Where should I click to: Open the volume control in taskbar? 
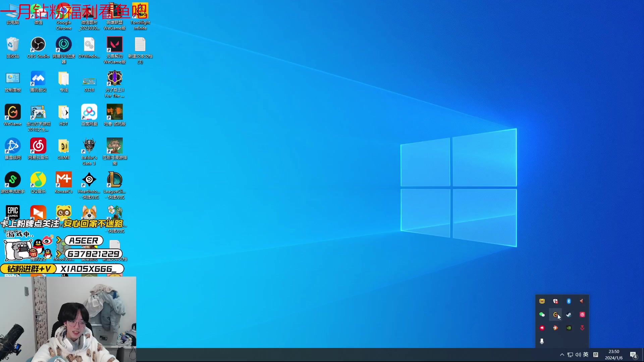tap(578, 355)
